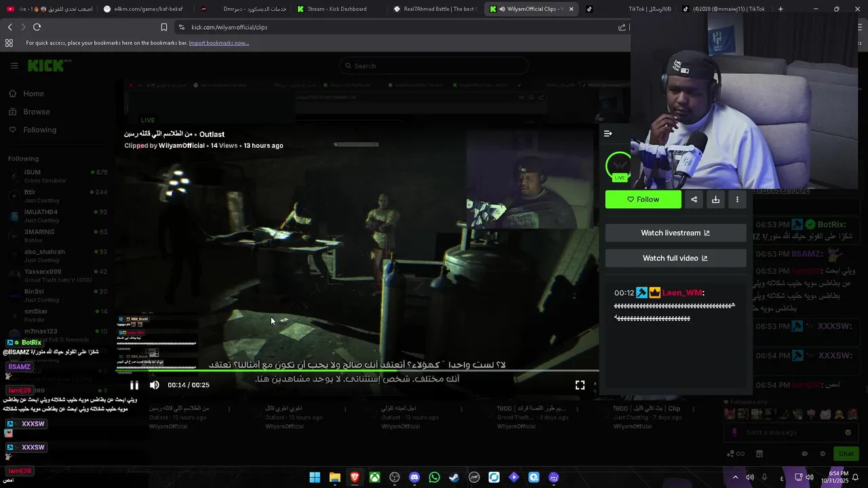Open iMUATH94 channel in Following list
Screen dimensions: 868x488
pyautogui.click(x=58, y=216)
